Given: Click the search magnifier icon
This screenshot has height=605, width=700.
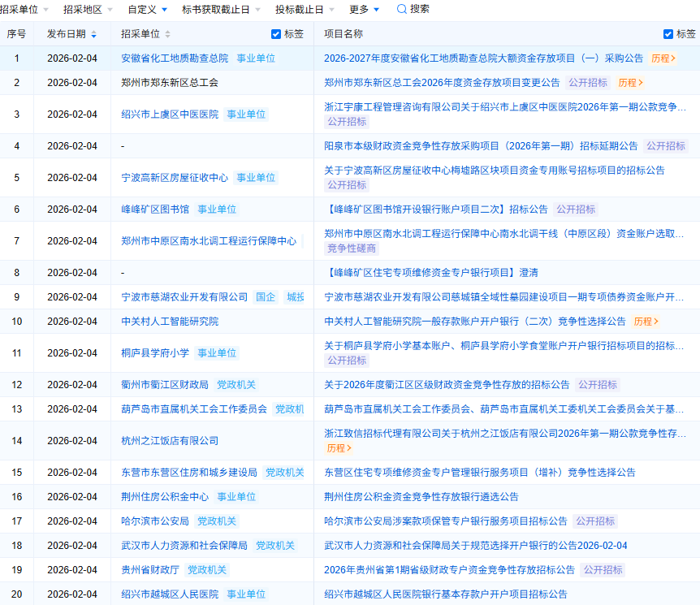Looking at the screenshot, I should click(402, 9).
